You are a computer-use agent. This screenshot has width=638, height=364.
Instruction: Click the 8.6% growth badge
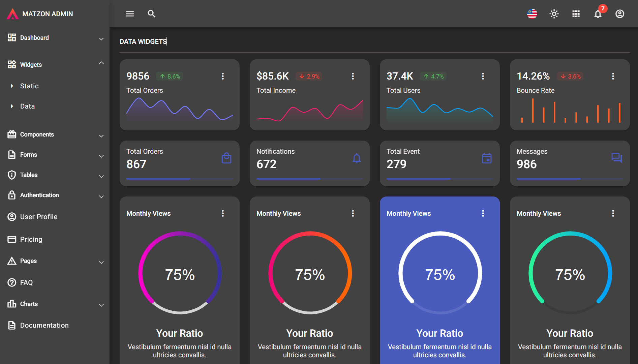tap(170, 77)
